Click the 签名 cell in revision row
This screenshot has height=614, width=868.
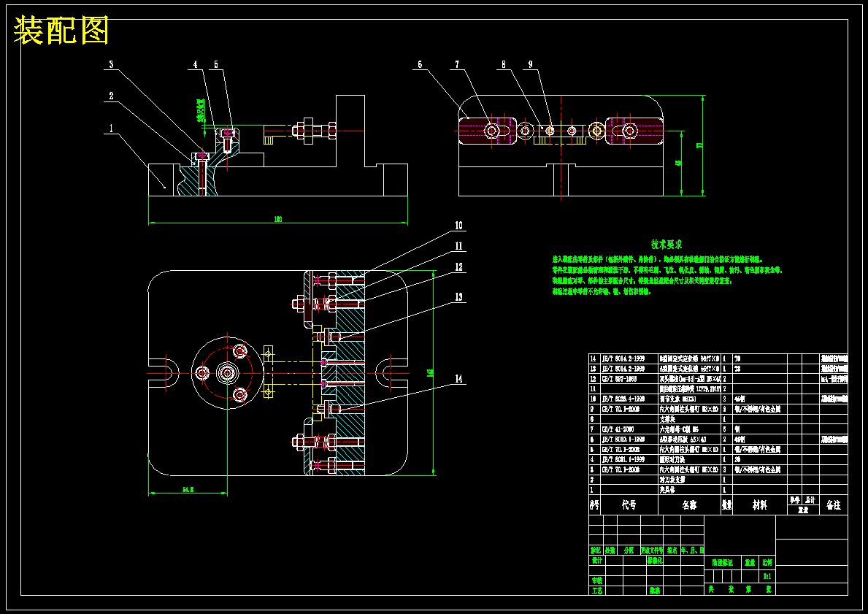(x=672, y=550)
